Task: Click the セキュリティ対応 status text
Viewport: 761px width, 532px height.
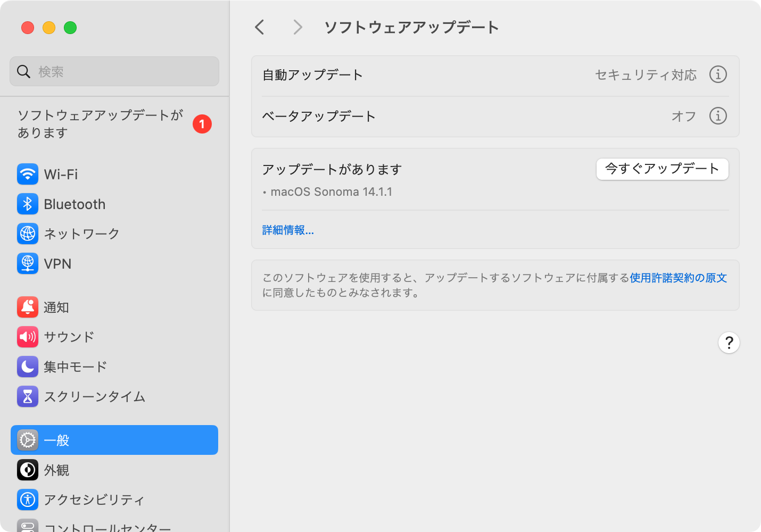Action: point(646,75)
